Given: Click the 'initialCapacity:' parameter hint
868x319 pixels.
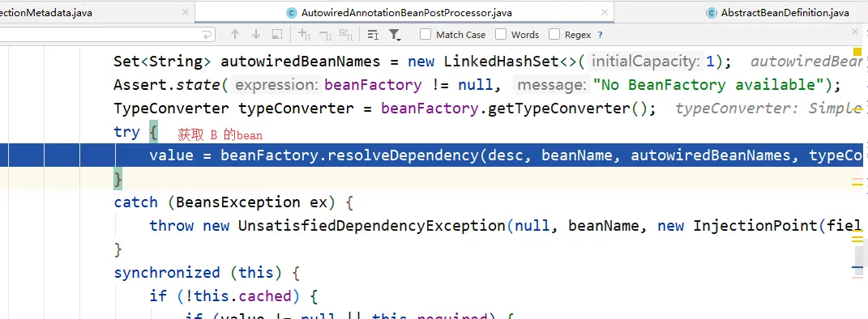Looking at the screenshot, I should pyautogui.click(x=645, y=62).
